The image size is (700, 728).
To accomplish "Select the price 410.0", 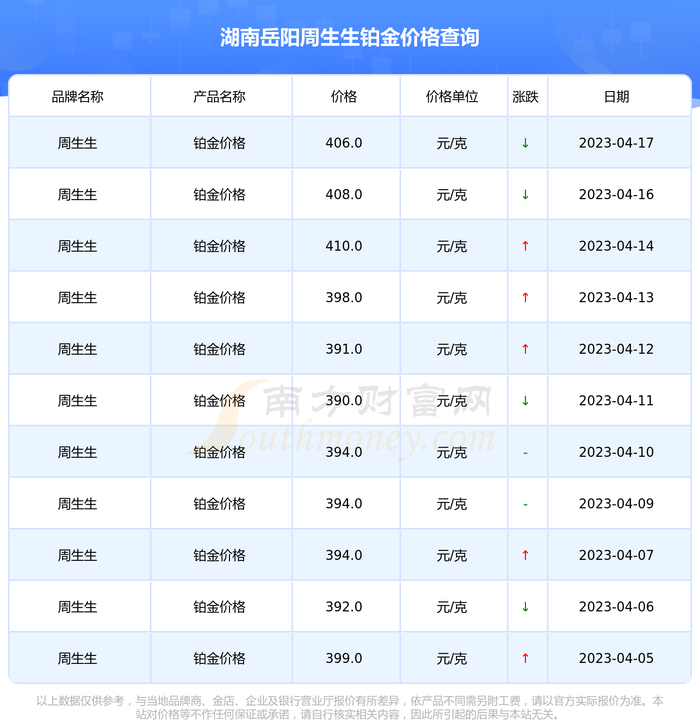I will click(344, 246).
